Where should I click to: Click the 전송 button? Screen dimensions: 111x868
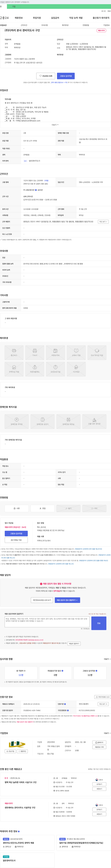99,623
